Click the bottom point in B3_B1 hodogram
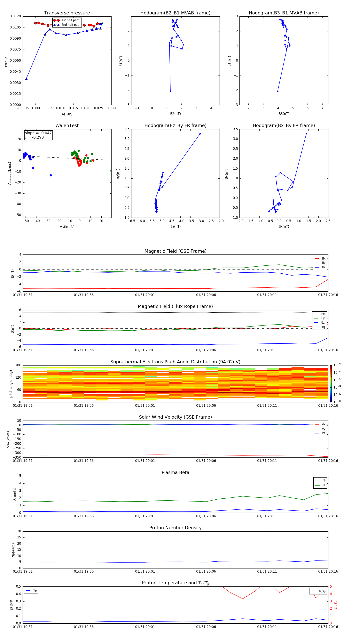The image size is (351, 644). 278,91
